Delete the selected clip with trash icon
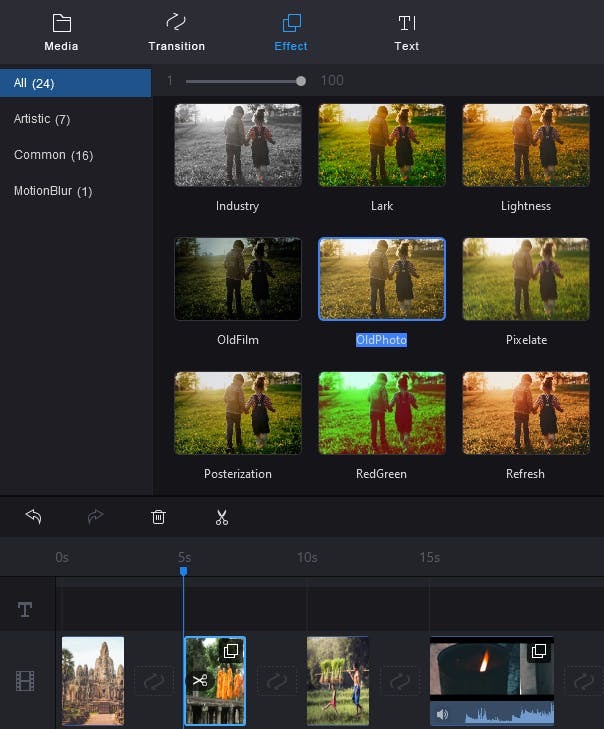 158,517
